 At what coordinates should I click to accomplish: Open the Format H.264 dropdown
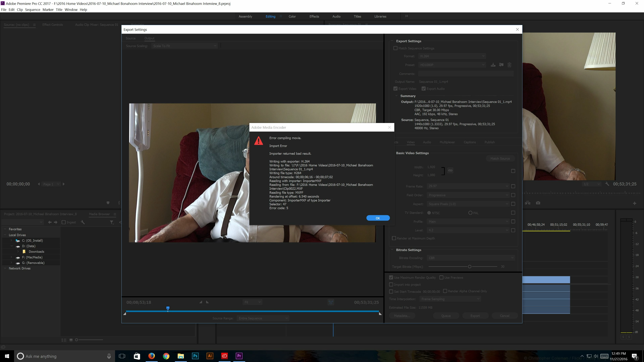point(452,56)
